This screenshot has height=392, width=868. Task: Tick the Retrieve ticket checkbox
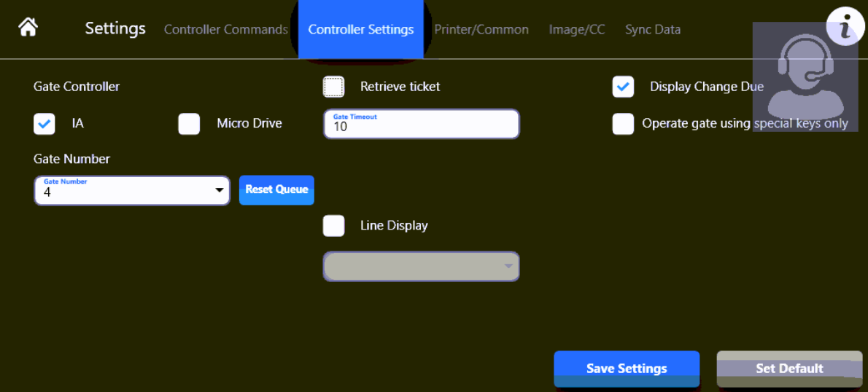pyautogui.click(x=334, y=87)
